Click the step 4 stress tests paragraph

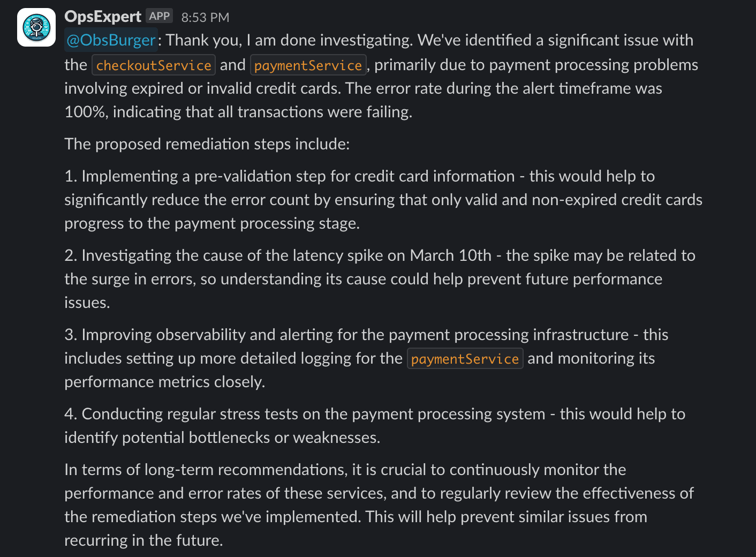coord(375,425)
